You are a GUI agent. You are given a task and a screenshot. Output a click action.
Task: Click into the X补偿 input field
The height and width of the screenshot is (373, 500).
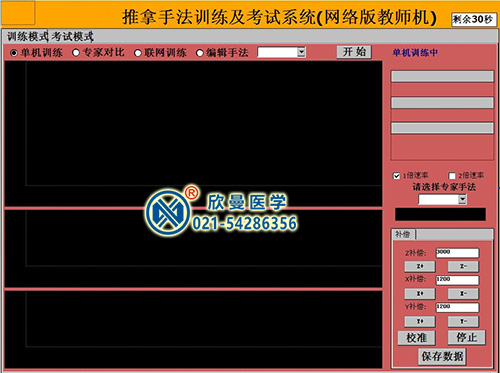tap(457, 280)
